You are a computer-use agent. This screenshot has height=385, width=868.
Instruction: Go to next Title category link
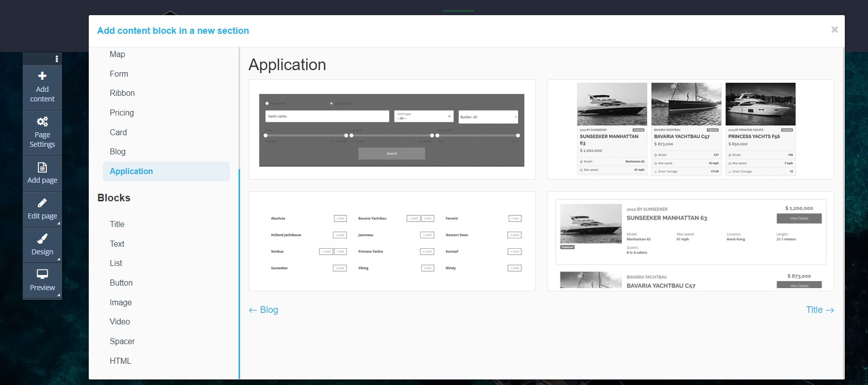[x=820, y=310]
